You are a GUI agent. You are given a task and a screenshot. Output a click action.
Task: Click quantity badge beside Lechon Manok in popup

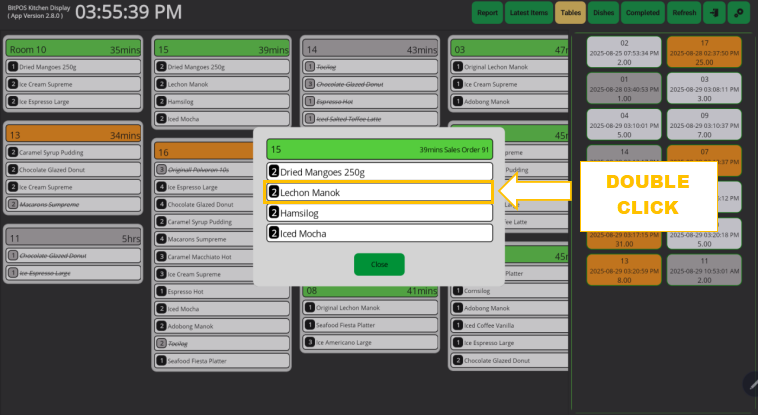[x=274, y=192]
